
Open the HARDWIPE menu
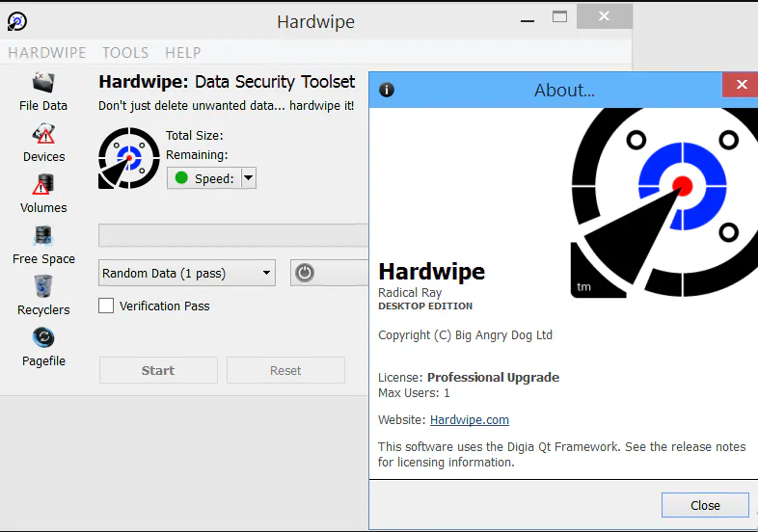47,52
